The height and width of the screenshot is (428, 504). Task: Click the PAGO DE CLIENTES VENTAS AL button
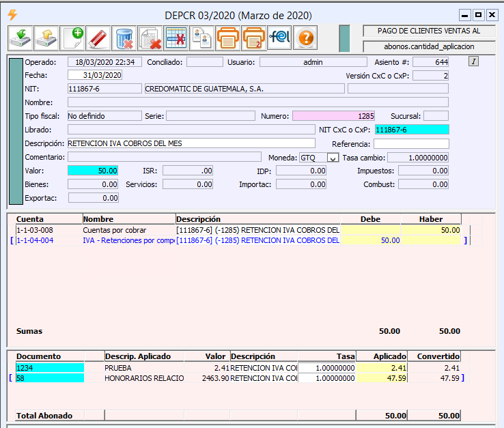(429, 31)
